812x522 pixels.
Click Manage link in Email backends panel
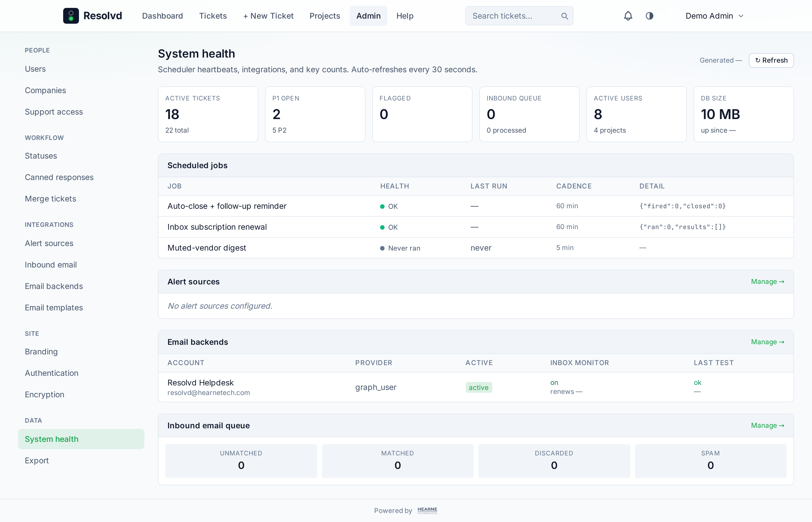click(x=767, y=342)
